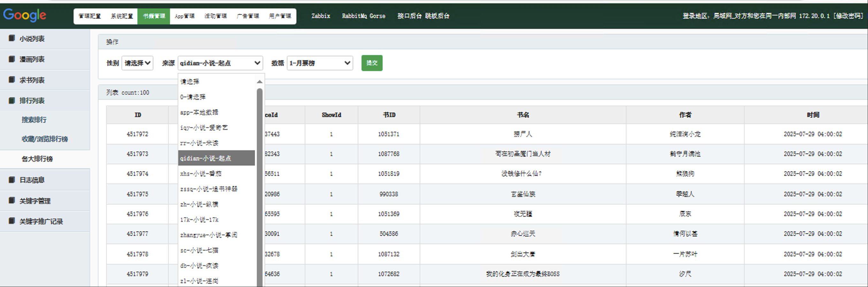Click the dropdown list's vertical scrollbar
Viewport: 868px width, 287px height.
259,185
